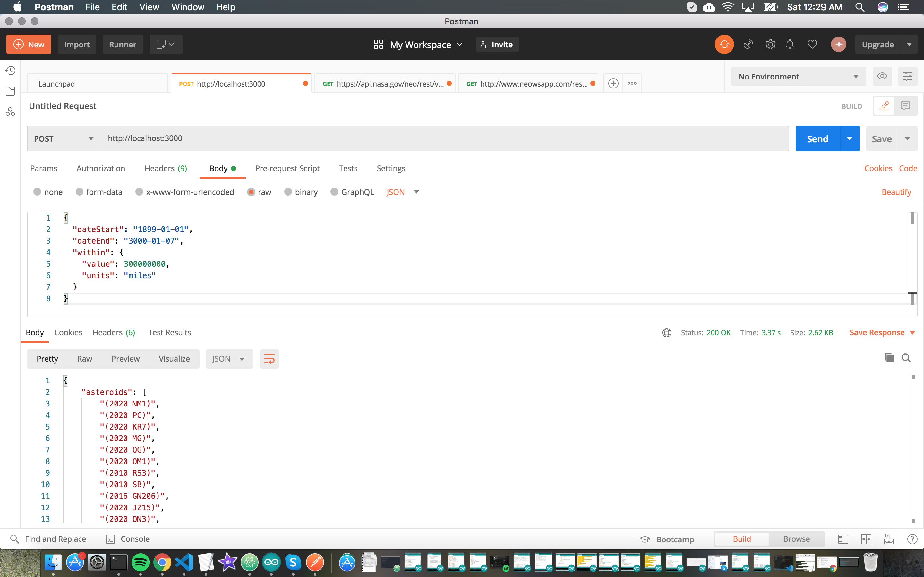924x577 pixels.
Task: Open the notifications bell icon
Action: click(790, 44)
